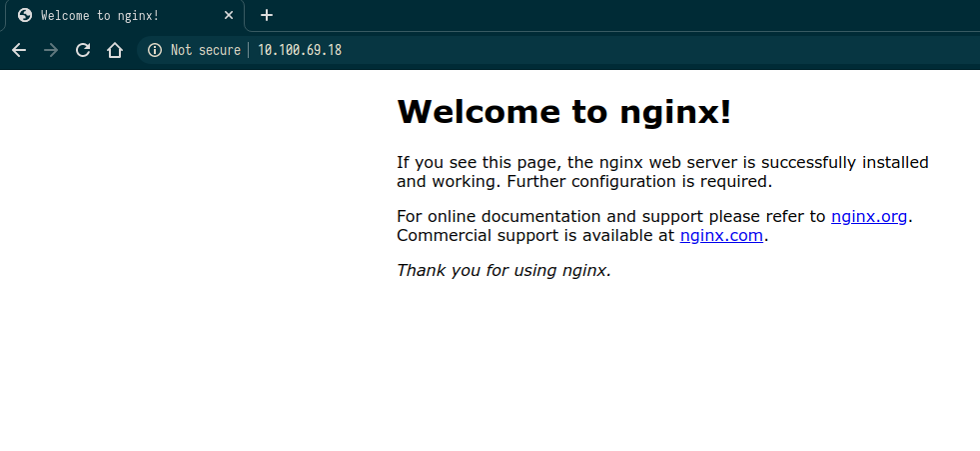
Task: Click the italic Thank you for using nginx. text
Action: click(503, 271)
